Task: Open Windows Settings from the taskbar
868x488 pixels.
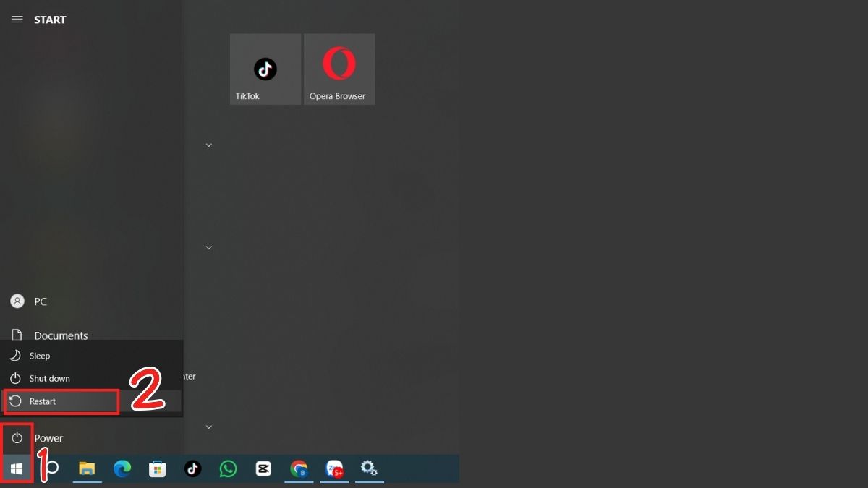Action: [x=369, y=468]
